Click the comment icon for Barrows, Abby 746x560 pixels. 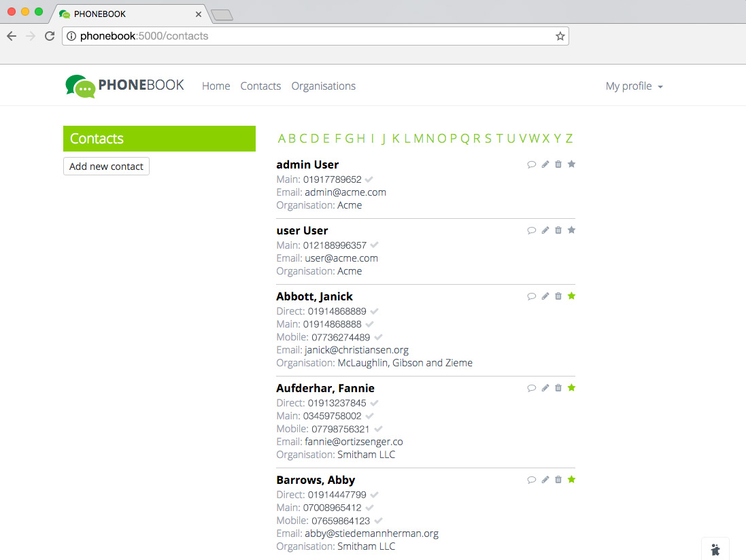[x=532, y=480]
